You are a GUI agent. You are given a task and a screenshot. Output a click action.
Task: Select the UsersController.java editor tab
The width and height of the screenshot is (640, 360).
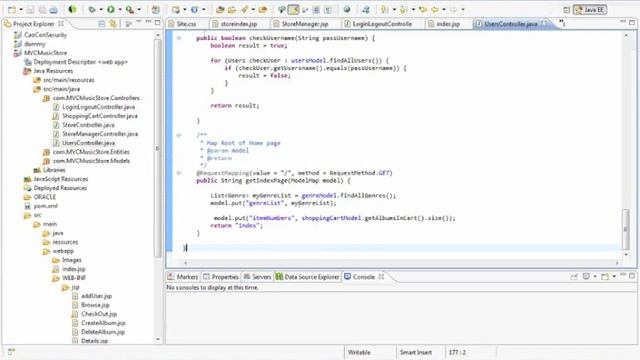(x=511, y=24)
